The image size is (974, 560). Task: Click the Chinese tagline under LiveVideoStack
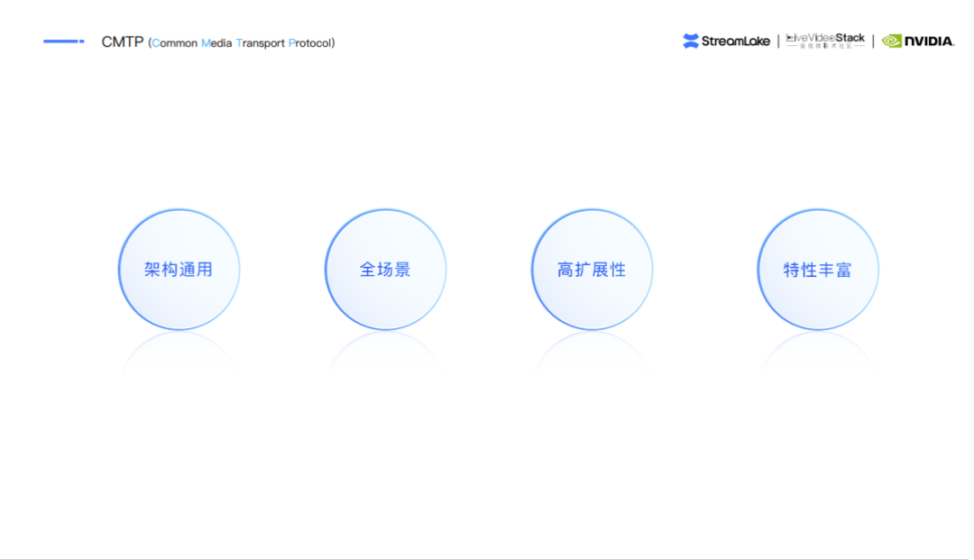(825, 47)
